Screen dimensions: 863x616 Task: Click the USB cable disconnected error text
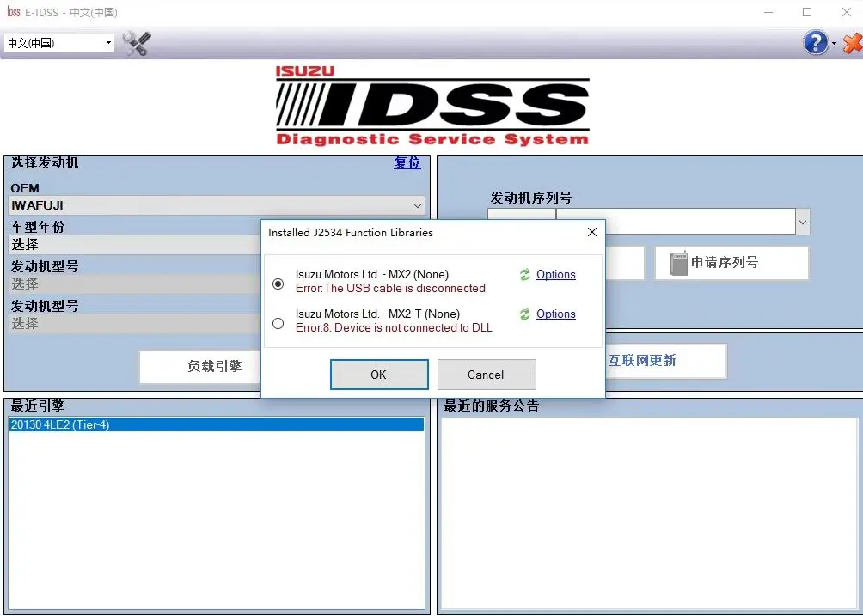[x=391, y=288]
